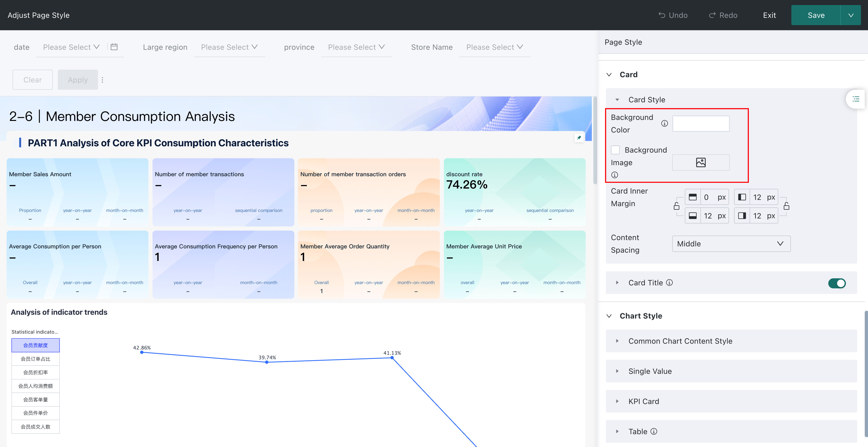868x447 pixels.
Task: Click the Redo arrow icon
Action: point(712,15)
